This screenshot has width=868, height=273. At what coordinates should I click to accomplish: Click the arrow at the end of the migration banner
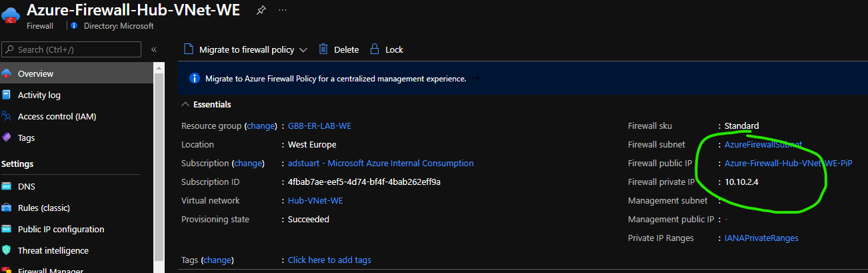point(475,78)
